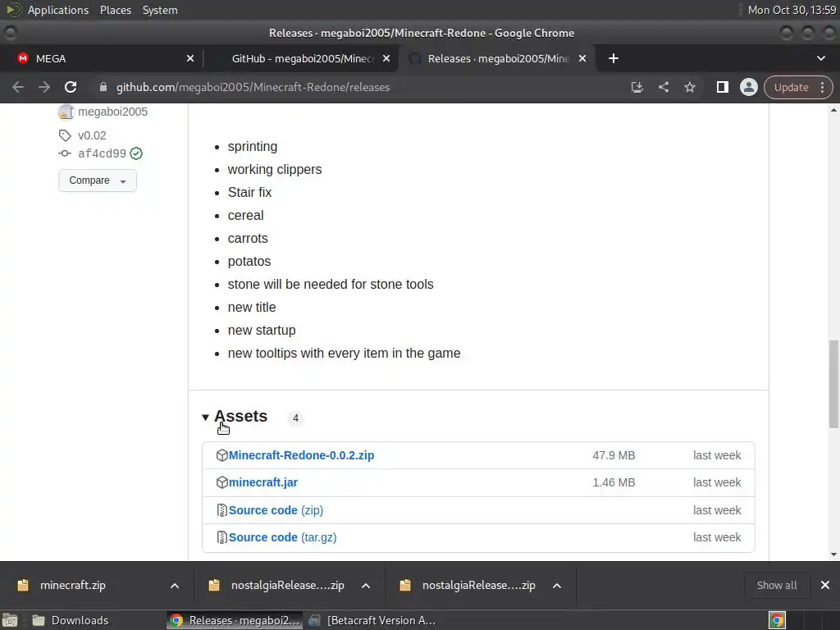This screenshot has width=840, height=630.
Task: Expand options for last nostalgiaRelease zip
Action: tap(557, 586)
